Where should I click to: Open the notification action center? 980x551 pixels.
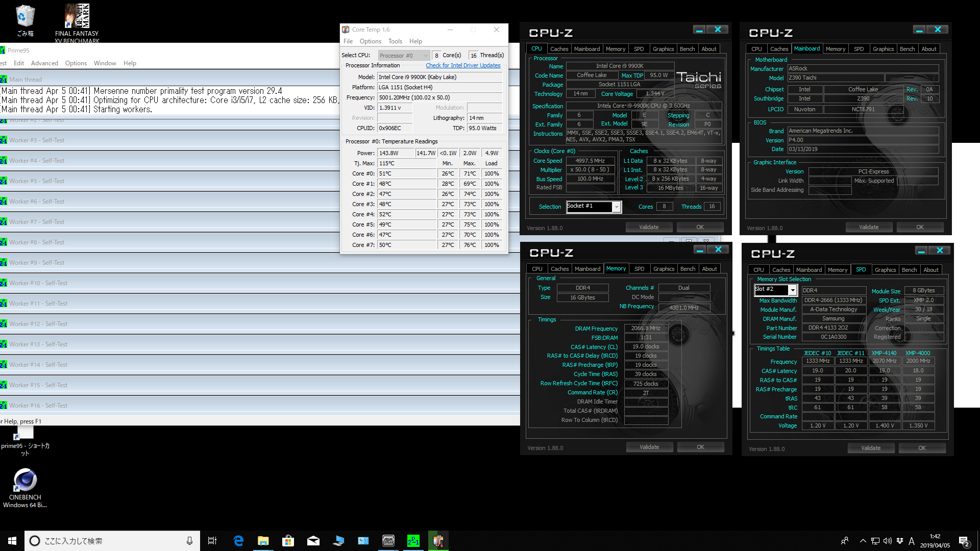pyautogui.click(x=964, y=541)
